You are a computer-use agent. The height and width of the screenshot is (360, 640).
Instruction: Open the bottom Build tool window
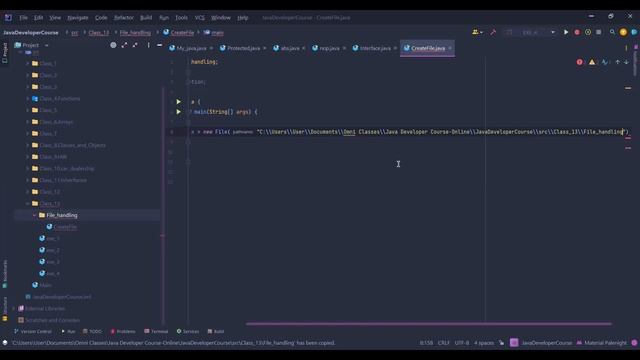216,331
